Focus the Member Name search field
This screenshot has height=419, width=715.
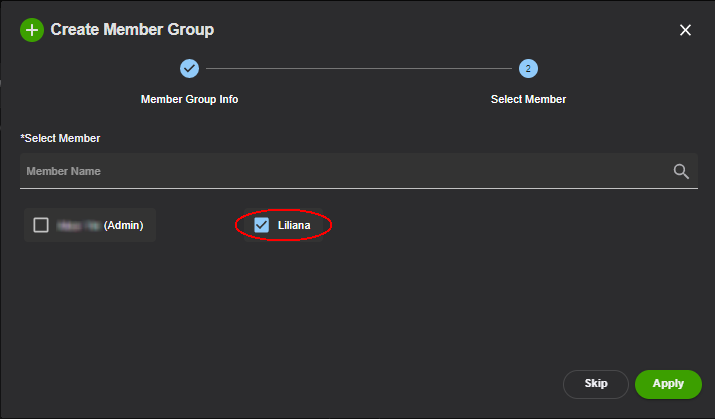tap(347, 171)
